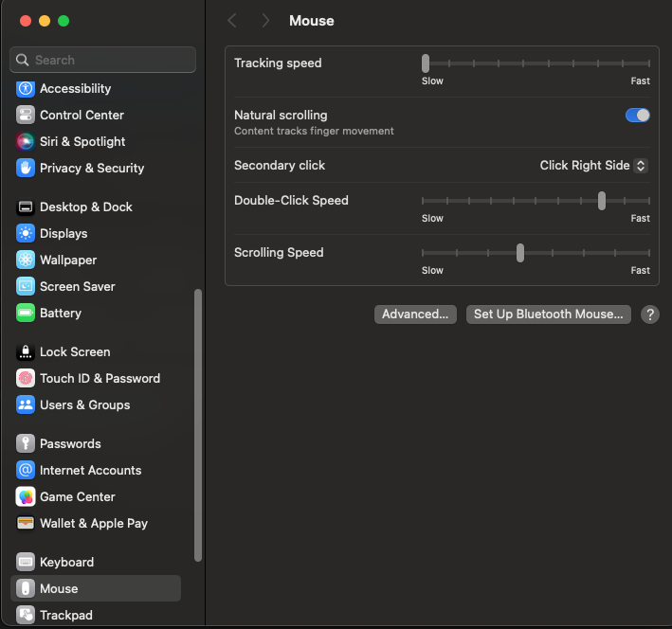The image size is (672, 629).
Task: Click the Tracking speed slider handle
Action: coord(426,63)
